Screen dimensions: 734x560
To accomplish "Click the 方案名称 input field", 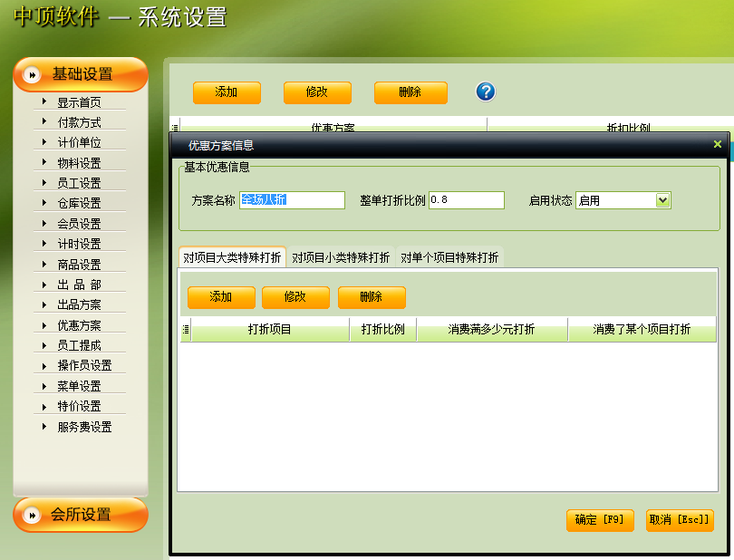I will click(x=292, y=200).
